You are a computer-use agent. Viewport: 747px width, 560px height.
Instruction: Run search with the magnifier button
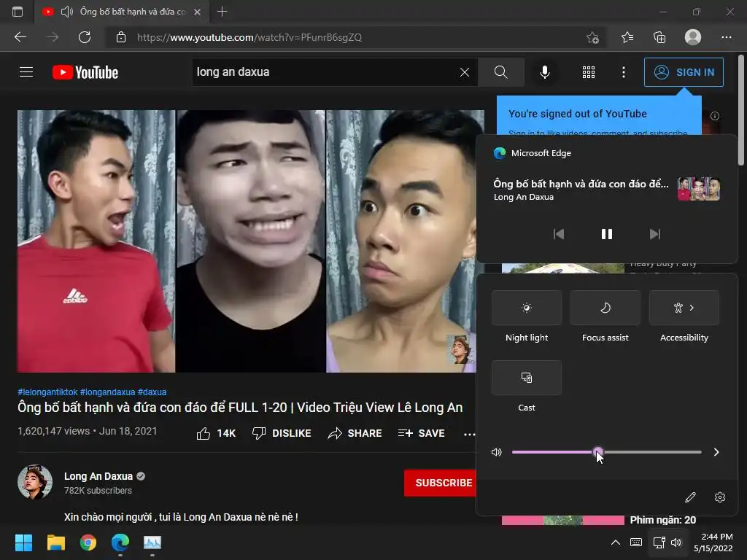(500, 72)
